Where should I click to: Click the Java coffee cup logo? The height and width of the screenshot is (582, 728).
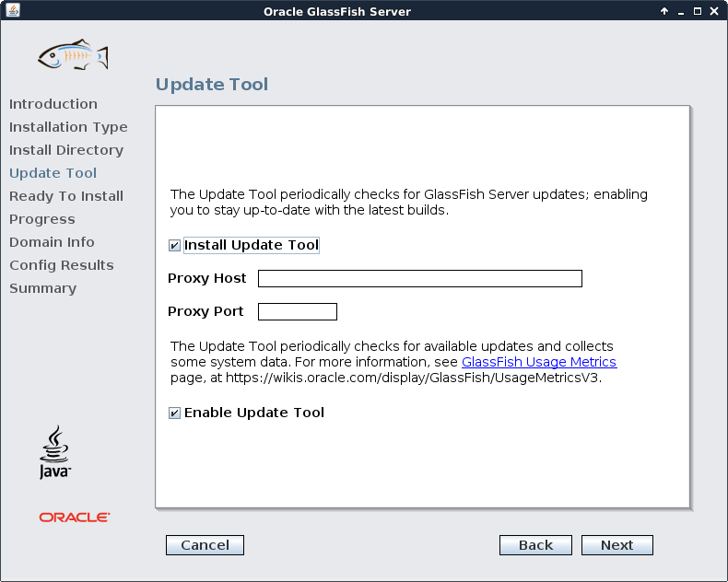(x=55, y=452)
